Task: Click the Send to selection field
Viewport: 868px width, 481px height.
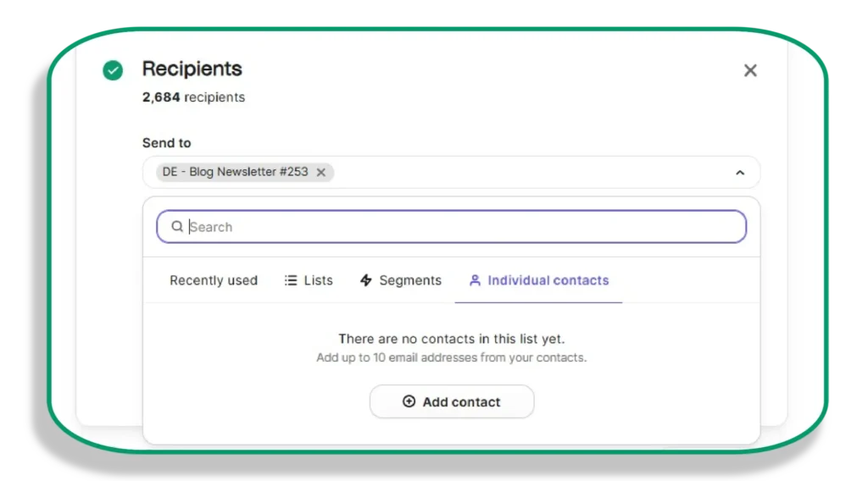Action: point(451,173)
